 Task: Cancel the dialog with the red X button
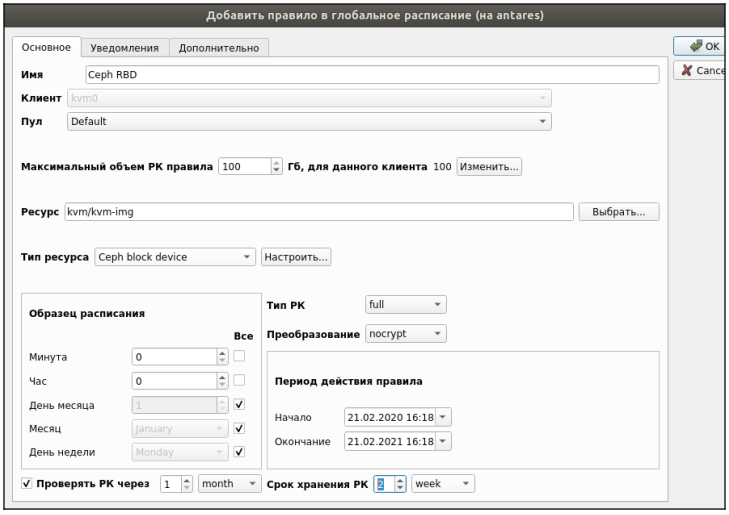click(x=700, y=70)
